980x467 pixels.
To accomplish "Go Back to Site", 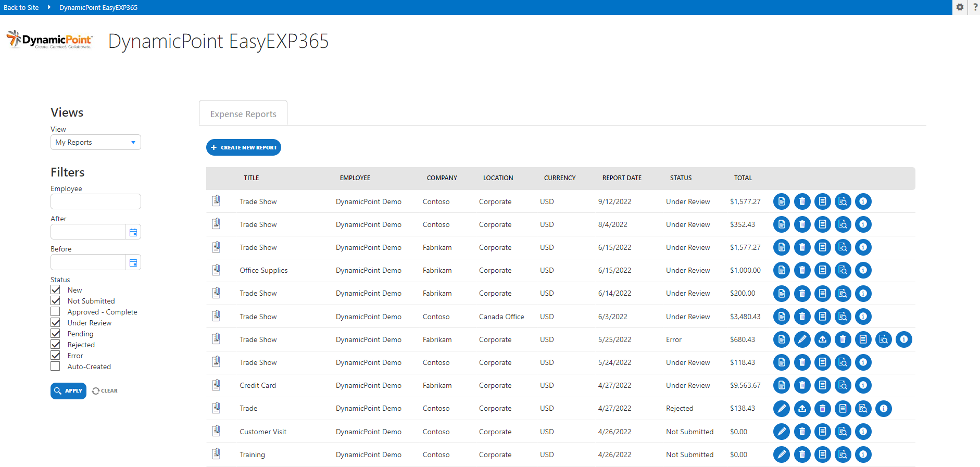I will coord(21,7).
